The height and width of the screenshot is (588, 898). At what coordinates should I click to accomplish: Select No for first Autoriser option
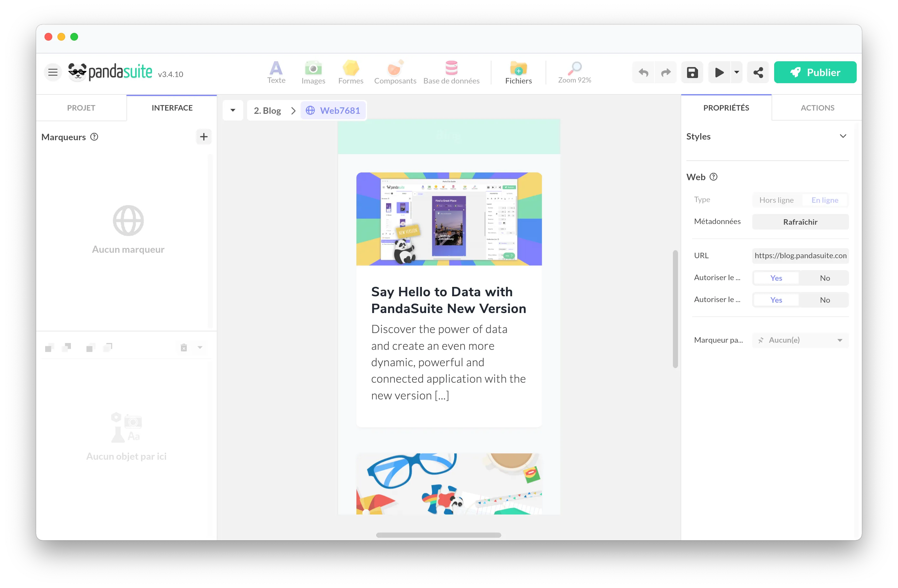click(x=824, y=278)
